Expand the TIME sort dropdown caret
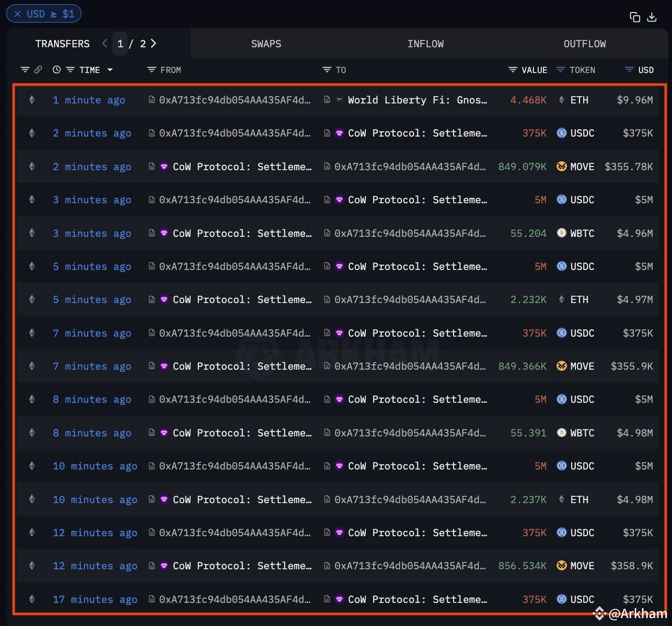This screenshot has width=672, height=626. tap(110, 70)
